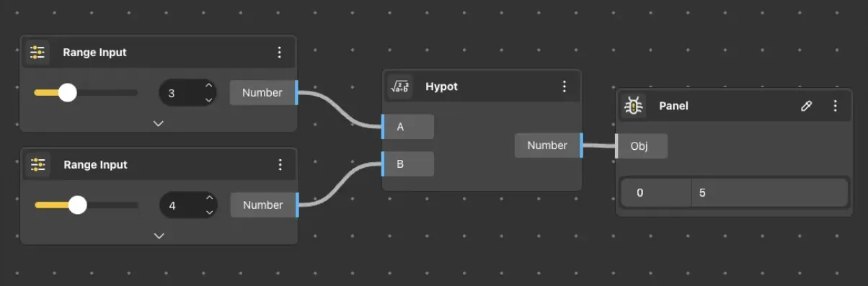
Task: Increment the value 3 with the up arrow
Action: [x=208, y=86]
